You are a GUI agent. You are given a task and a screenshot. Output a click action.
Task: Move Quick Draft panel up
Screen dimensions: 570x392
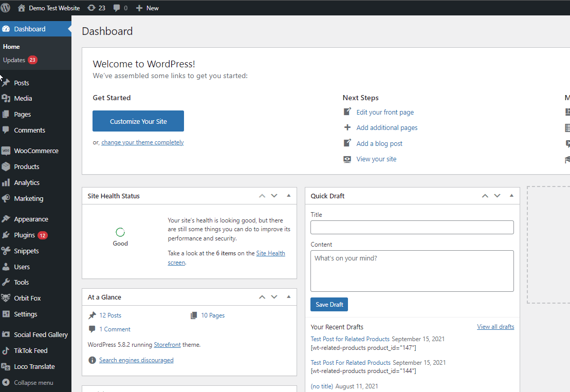tap(485, 196)
